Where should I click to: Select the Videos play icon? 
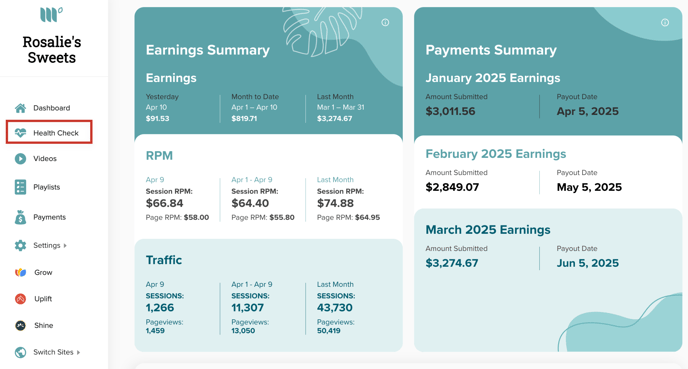[x=20, y=158]
